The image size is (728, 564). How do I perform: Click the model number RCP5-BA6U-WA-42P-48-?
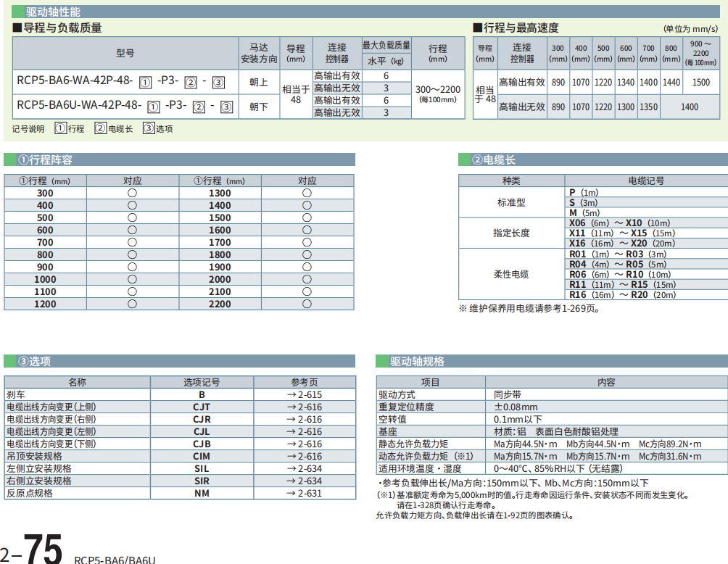tap(79, 105)
